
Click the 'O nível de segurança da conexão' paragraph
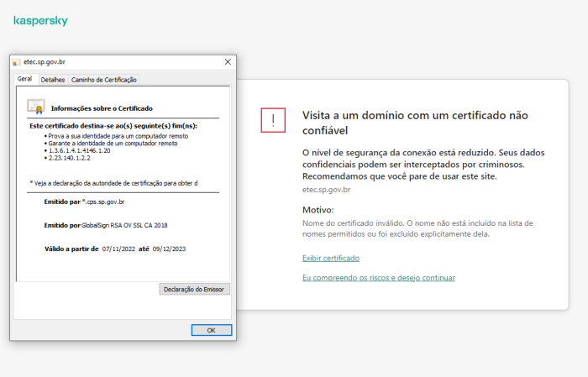423,165
